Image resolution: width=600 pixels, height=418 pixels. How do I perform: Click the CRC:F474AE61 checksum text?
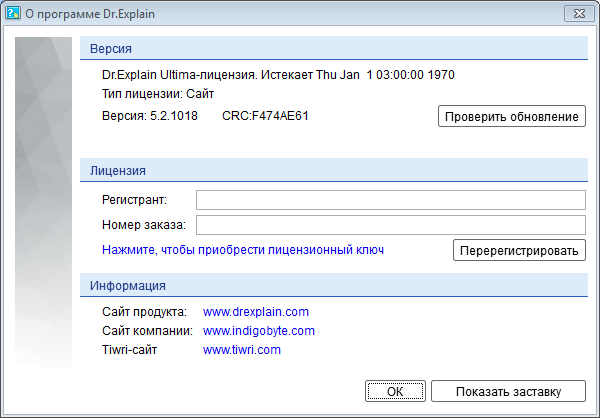[x=265, y=116]
